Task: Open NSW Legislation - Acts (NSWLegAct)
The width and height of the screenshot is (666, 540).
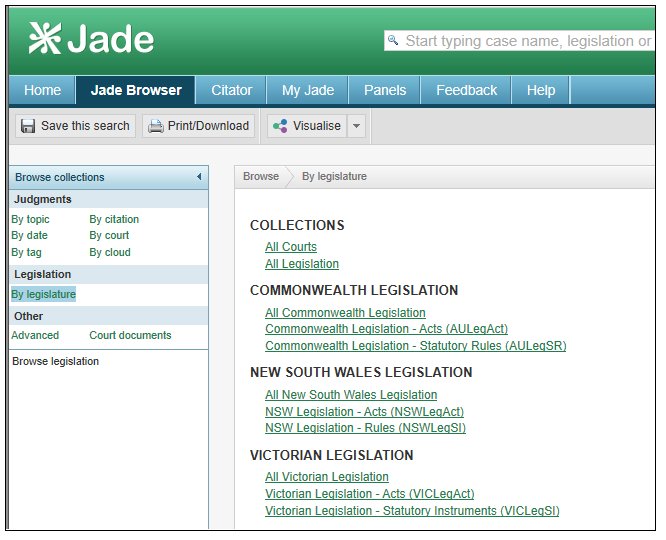Action: click(x=364, y=412)
